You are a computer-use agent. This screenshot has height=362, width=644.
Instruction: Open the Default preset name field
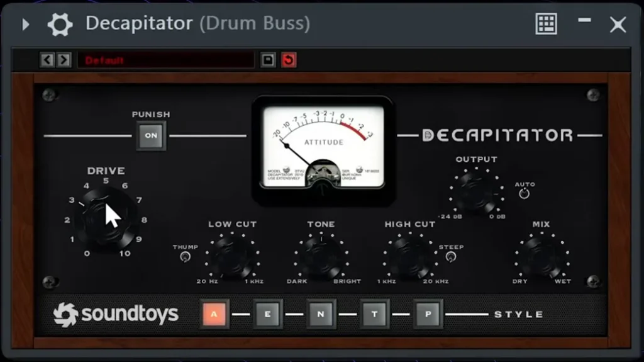(166, 60)
